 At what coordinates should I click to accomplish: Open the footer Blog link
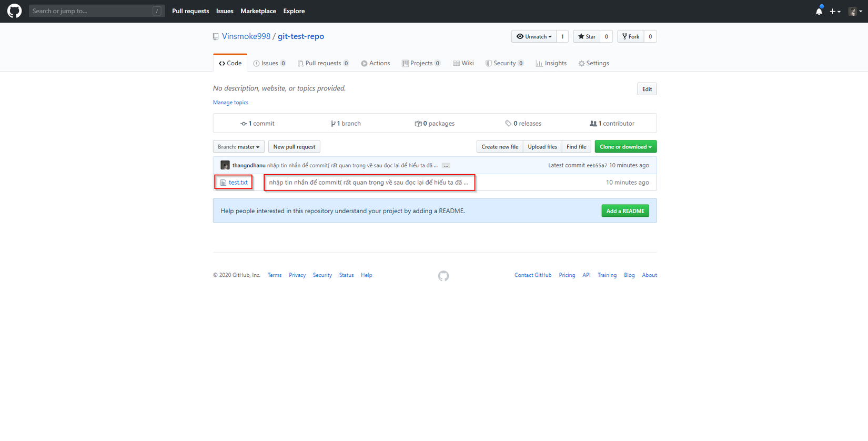(x=629, y=275)
